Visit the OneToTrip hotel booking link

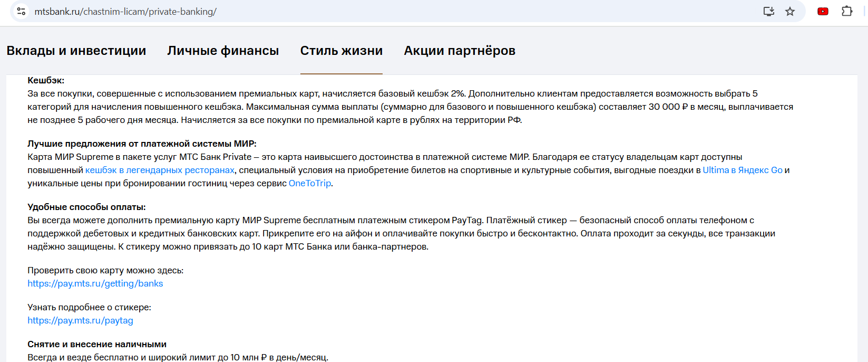pyautogui.click(x=310, y=183)
